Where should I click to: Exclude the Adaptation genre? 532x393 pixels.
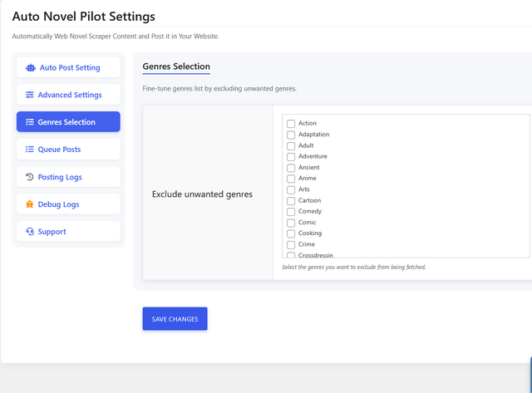(x=291, y=135)
